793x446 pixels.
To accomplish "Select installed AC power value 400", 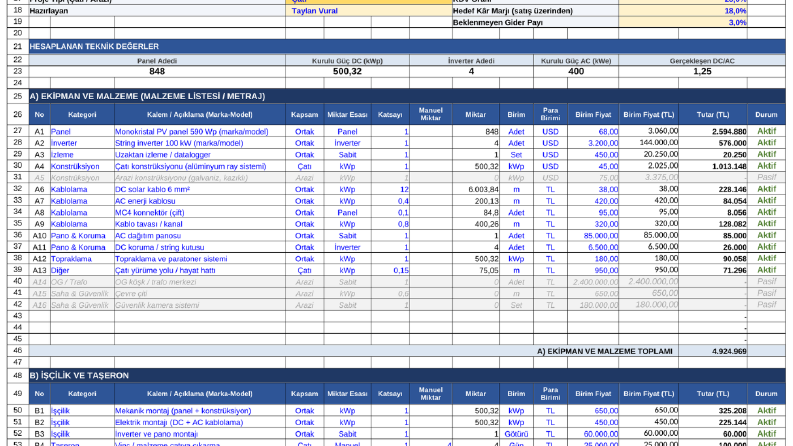I will click(576, 71).
